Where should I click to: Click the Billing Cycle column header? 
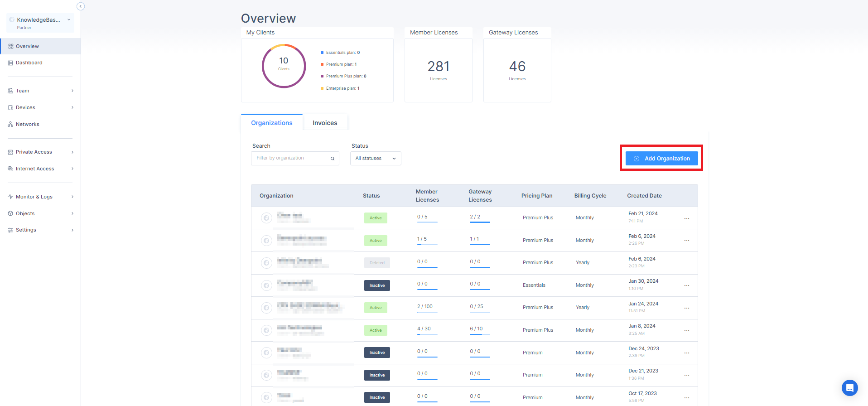[590, 196]
